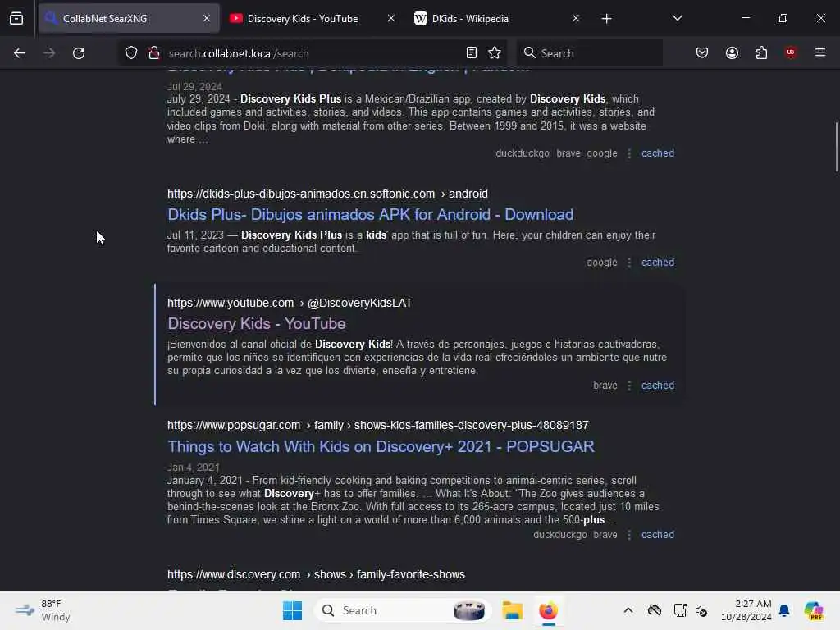Click the Firefox taskbar icon
840x630 pixels.
pos(548,610)
